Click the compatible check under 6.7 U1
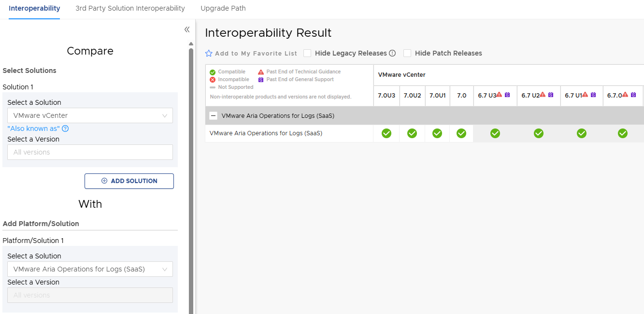This screenshot has width=644, height=314. coord(582,133)
